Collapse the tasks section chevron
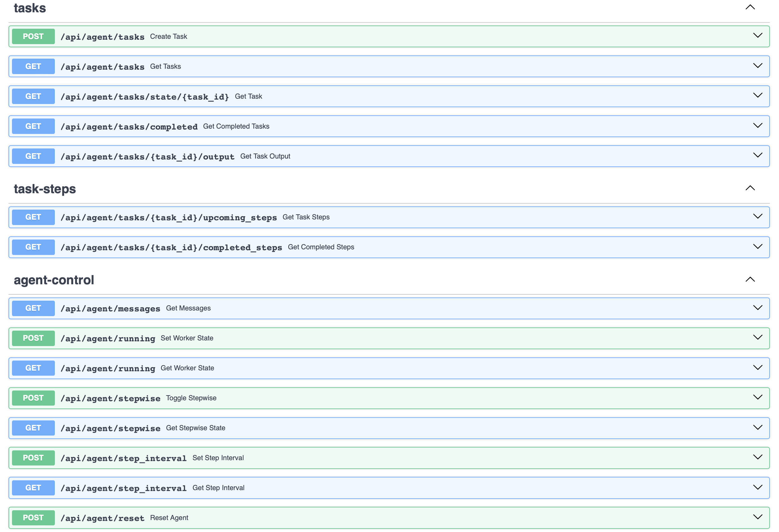The width and height of the screenshot is (779, 532). [750, 7]
